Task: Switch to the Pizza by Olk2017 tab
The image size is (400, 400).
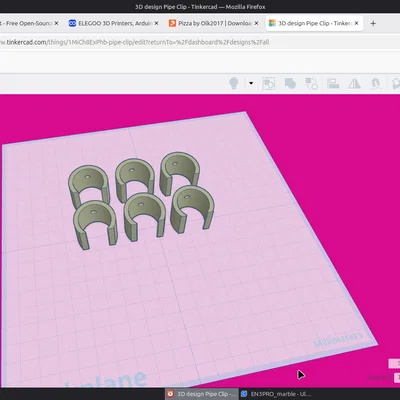Action: click(213, 23)
